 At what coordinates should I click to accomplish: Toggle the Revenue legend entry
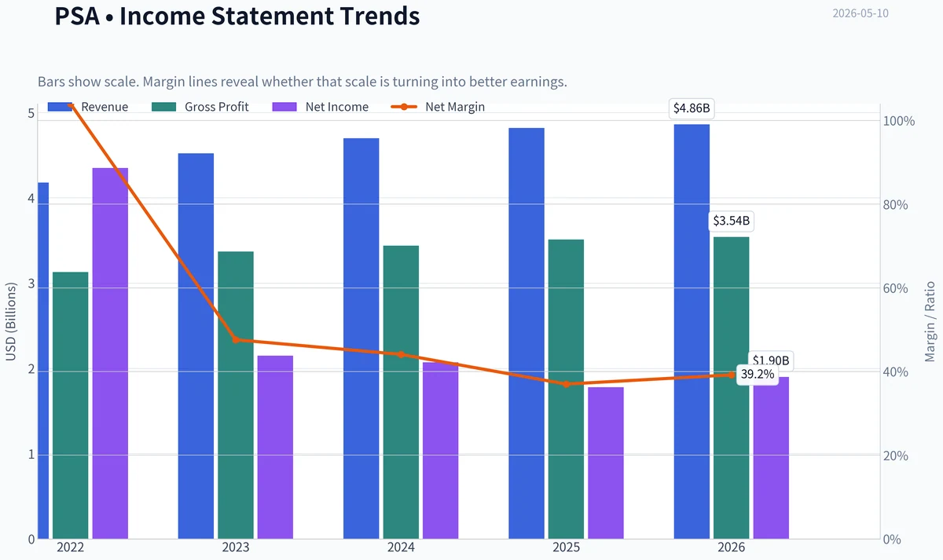[x=88, y=107]
